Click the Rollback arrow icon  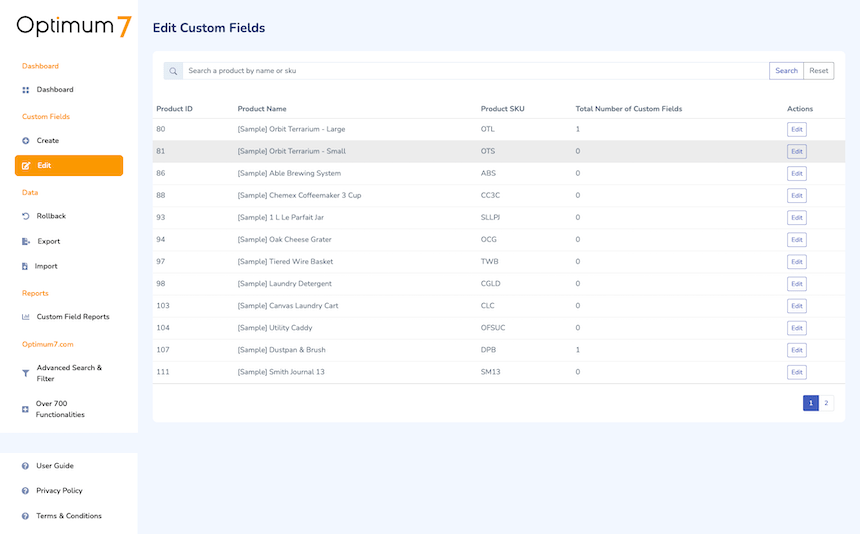(x=25, y=216)
